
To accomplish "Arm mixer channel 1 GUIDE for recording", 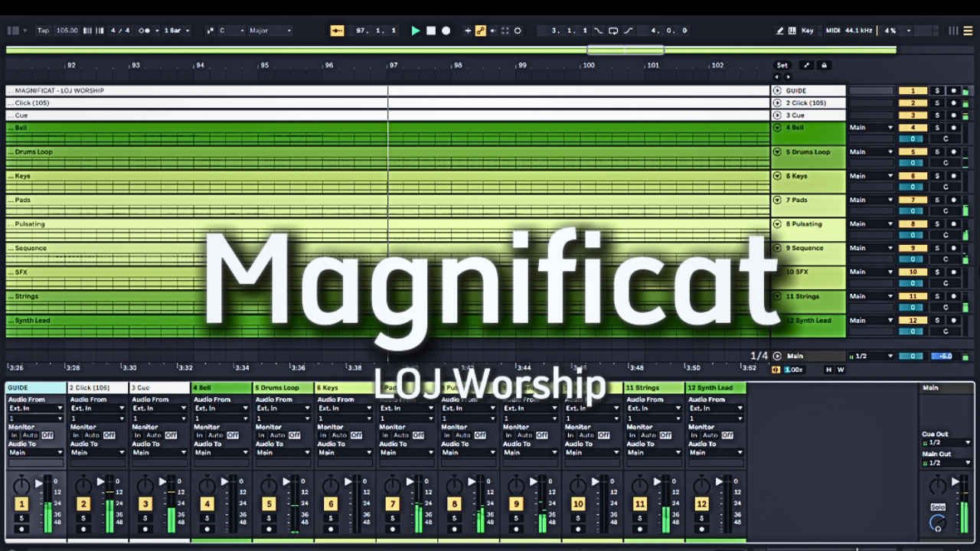I will point(21,529).
